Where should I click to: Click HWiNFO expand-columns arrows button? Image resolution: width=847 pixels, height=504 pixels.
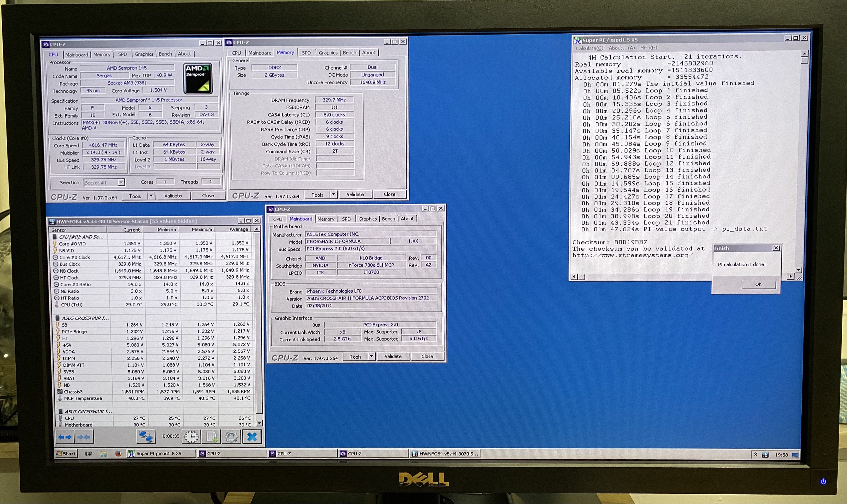tap(64, 437)
